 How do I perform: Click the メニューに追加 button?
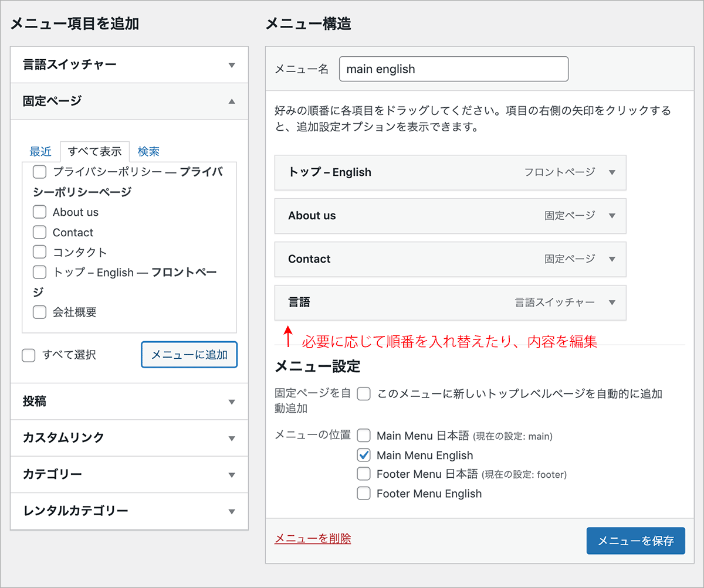pos(189,355)
